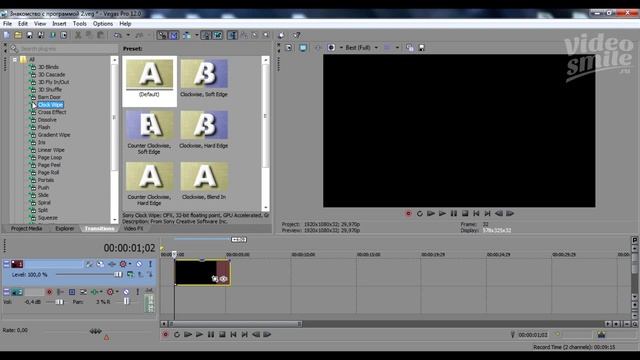
Task: Toggle Preview on External Monitor
Action: tap(303, 48)
